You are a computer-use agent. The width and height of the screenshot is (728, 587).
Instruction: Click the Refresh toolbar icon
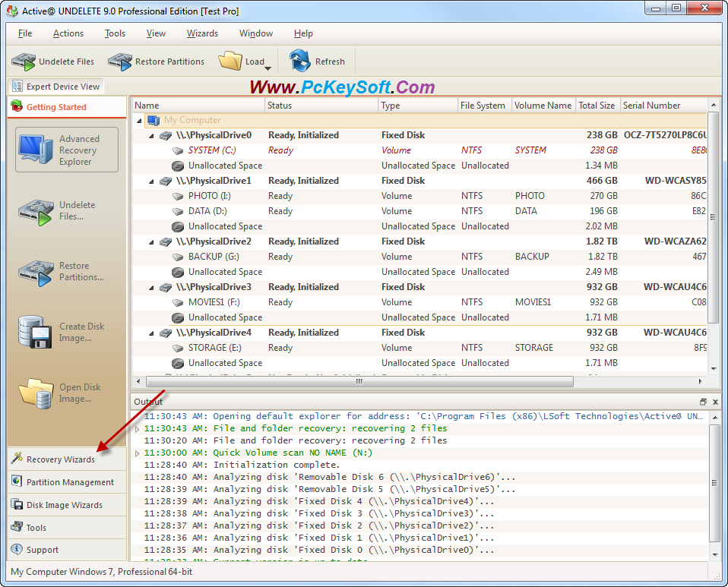300,61
